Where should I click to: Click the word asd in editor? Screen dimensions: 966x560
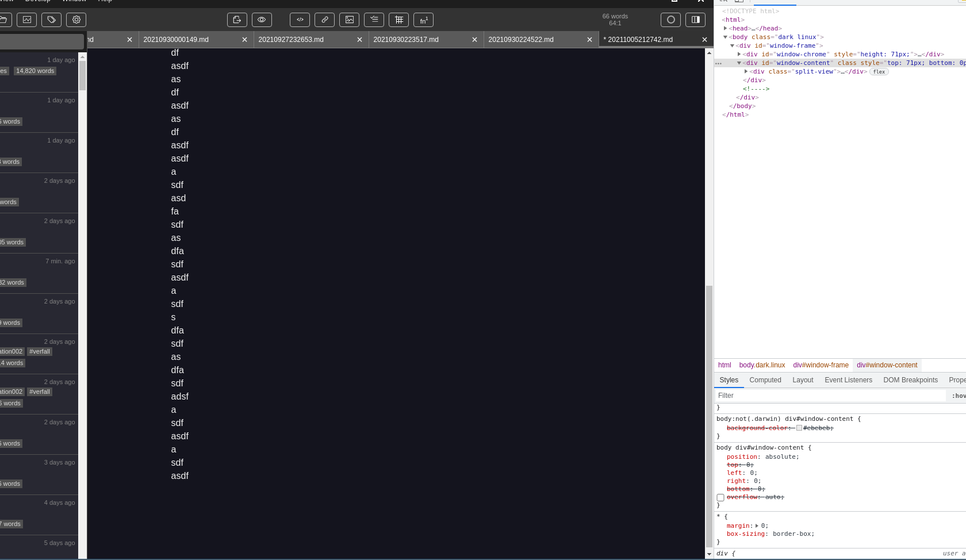click(x=178, y=198)
